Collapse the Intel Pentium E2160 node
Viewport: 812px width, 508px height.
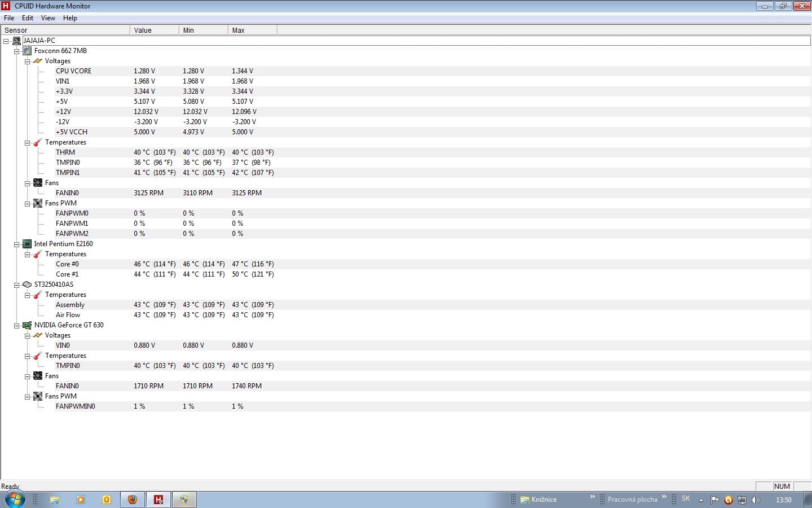click(17, 244)
